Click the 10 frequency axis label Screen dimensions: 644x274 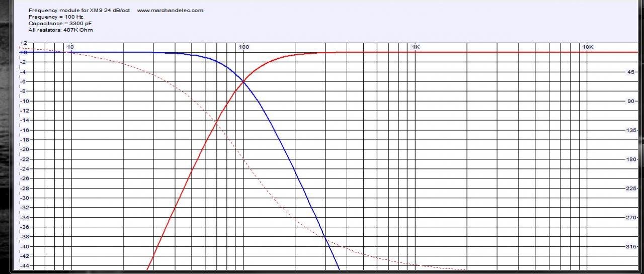[x=70, y=47]
